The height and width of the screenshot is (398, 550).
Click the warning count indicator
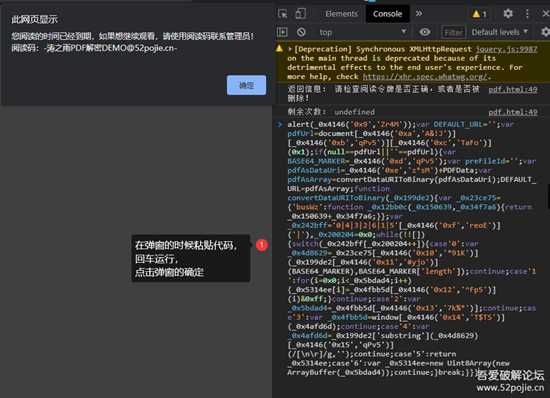(x=479, y=14)
